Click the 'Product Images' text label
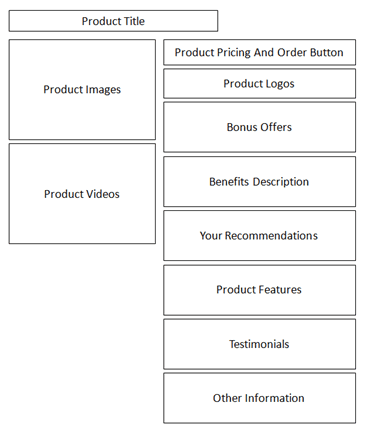Screen dimensions: 366x438 pos(82,90)
